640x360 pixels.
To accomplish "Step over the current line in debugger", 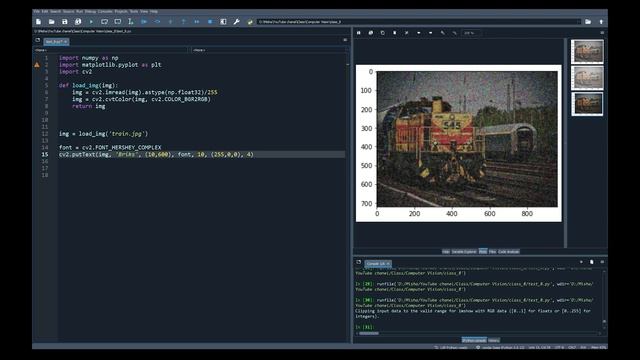I will [x=157, y=22].
